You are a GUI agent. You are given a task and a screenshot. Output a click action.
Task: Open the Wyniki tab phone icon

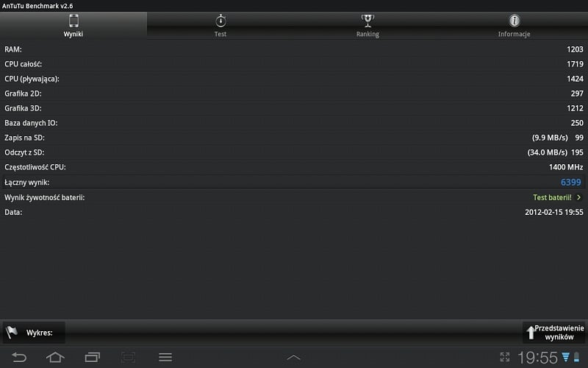coord(73,21)
